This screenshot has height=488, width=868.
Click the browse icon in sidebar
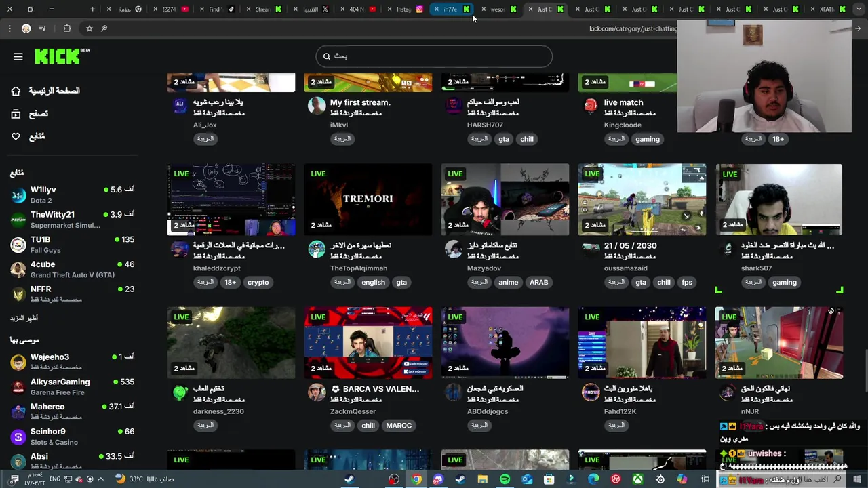tap(16, 114)
